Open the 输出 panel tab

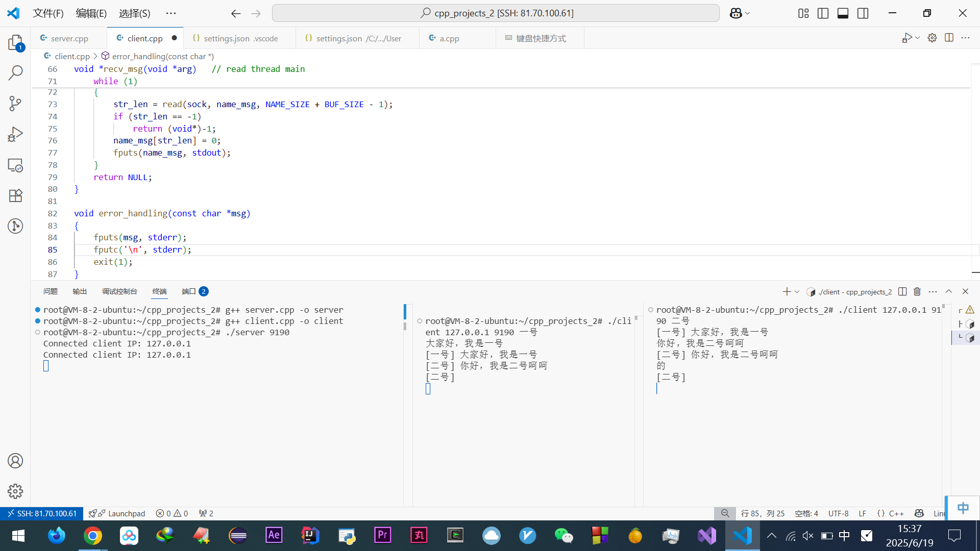pyautogui.click(x=80, y=291)
